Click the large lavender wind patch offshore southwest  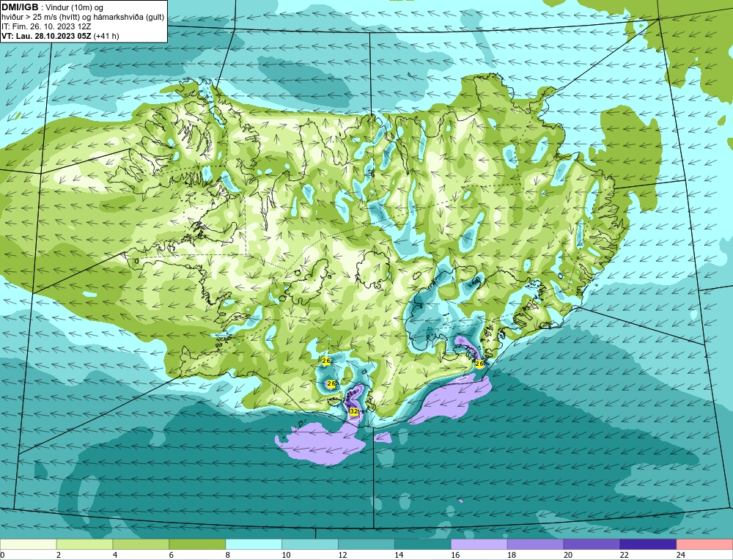323,444
